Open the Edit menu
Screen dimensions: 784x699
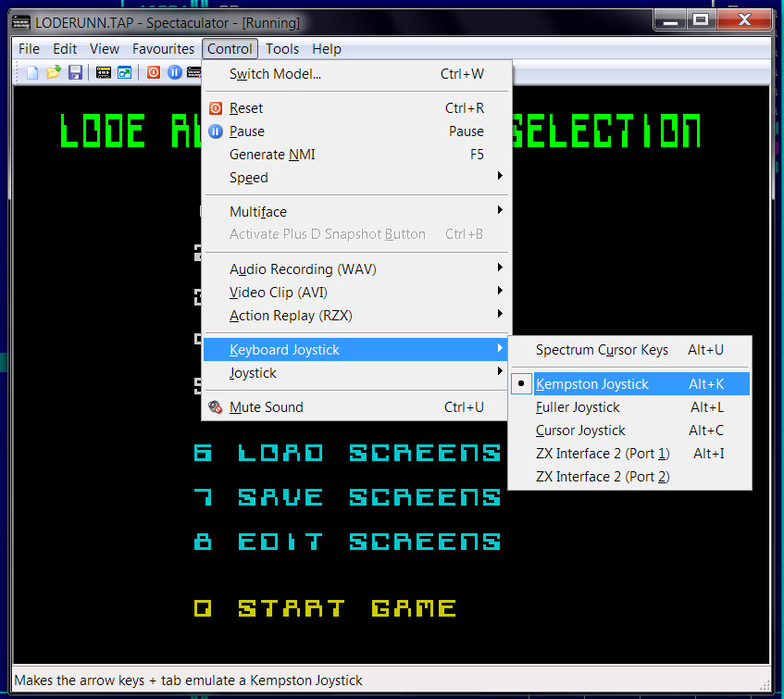(65, 49)
